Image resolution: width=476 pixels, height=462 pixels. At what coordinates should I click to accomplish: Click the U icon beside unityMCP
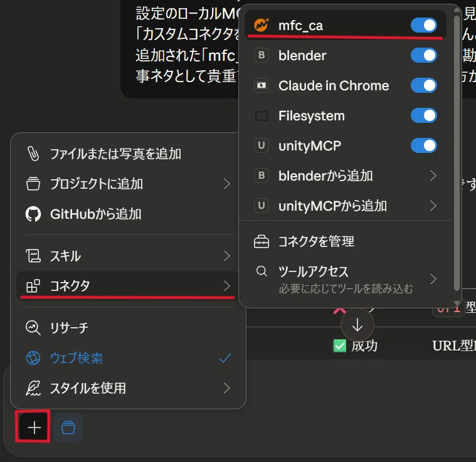point(262,145)
